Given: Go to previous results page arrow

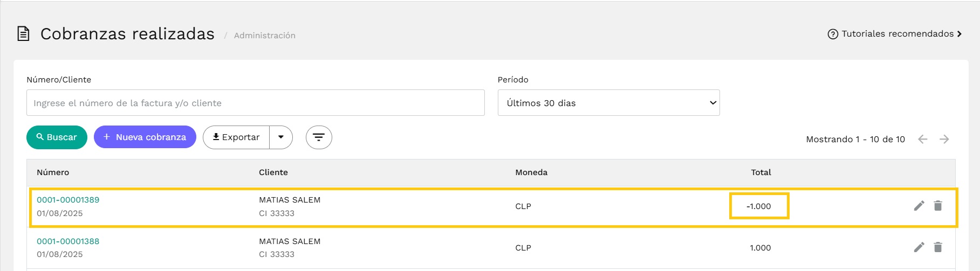Looking at the screenshot, I should point(923,140).
